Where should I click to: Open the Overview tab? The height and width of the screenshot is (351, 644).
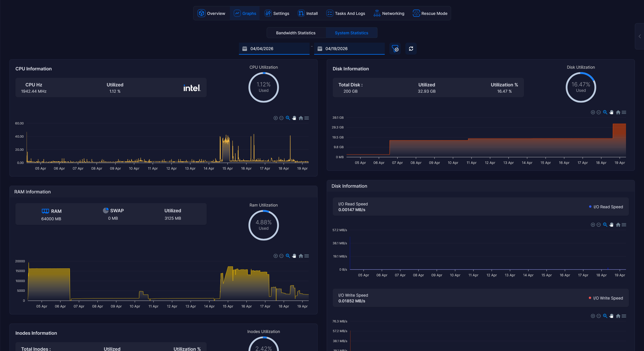212,13
